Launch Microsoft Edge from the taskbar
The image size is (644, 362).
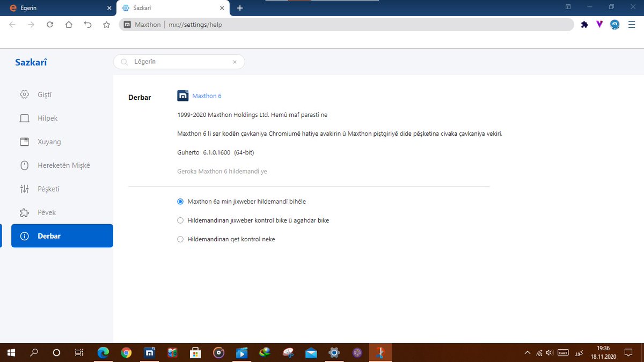(x=103, y=352)
